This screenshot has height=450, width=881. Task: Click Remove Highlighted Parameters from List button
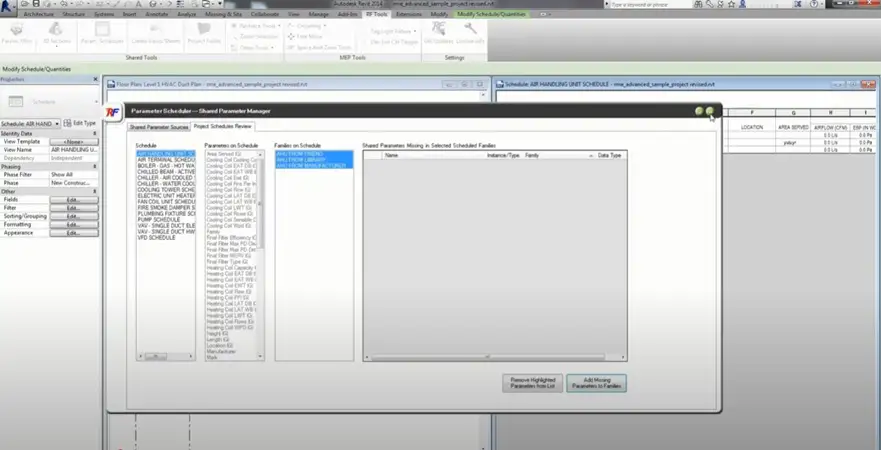click(532, 383)
